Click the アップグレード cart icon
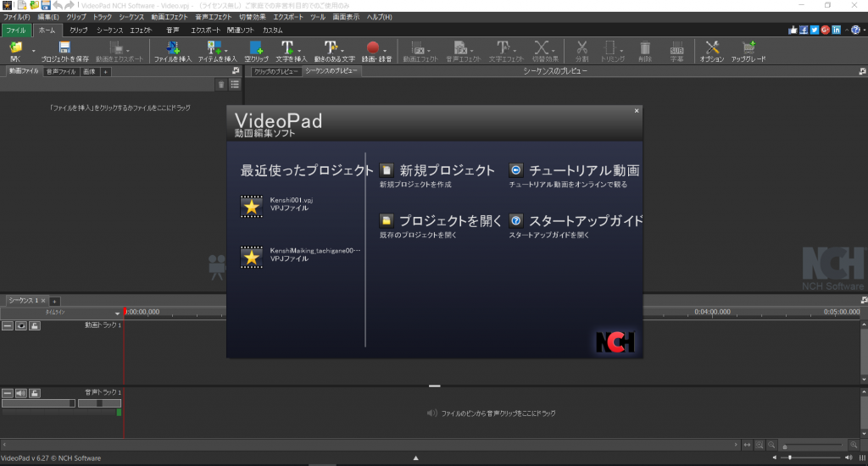The image size is (868, 466). (x=748, y=47)
